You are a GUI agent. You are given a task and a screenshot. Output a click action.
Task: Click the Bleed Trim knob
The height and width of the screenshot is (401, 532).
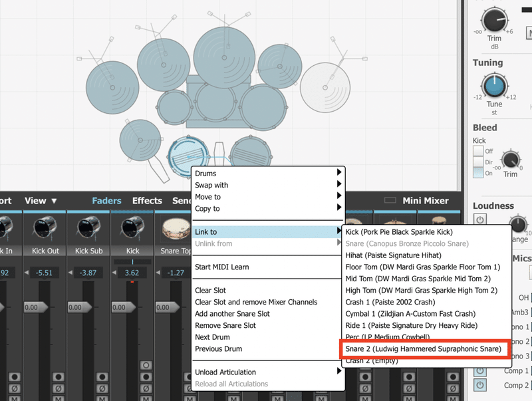(510, 160)
